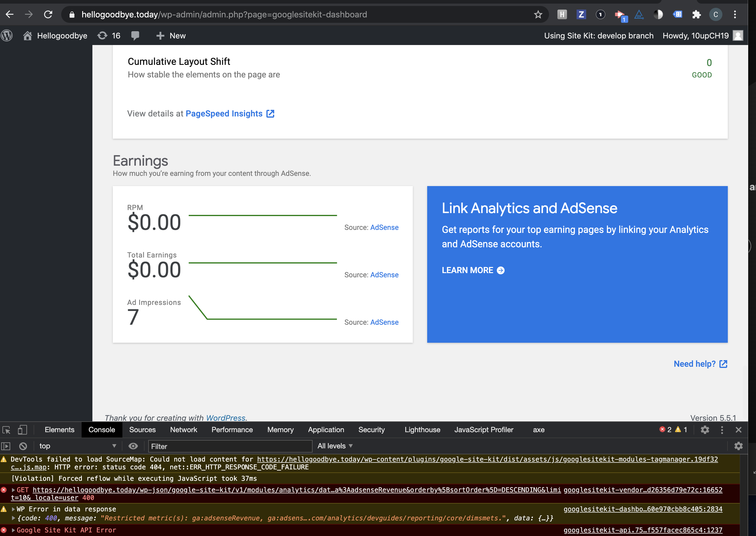Open the Sources tab
756x536 pixels.
(142, 430)
